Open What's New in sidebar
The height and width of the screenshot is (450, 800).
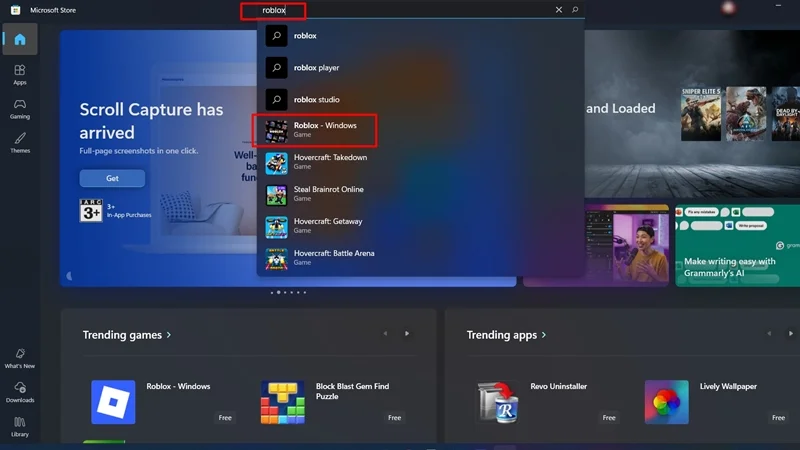point(20,358)
